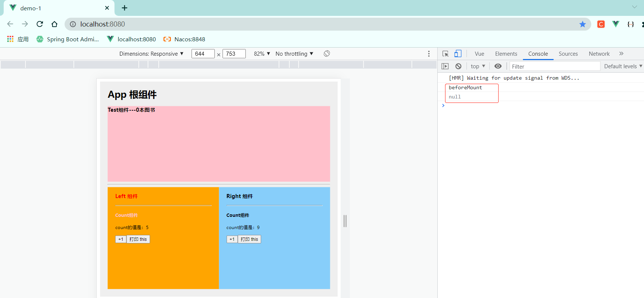The width and height of the screenshot is (644, 298).
Task: Focus the console Filter input
Action: (x=555, y=66)
